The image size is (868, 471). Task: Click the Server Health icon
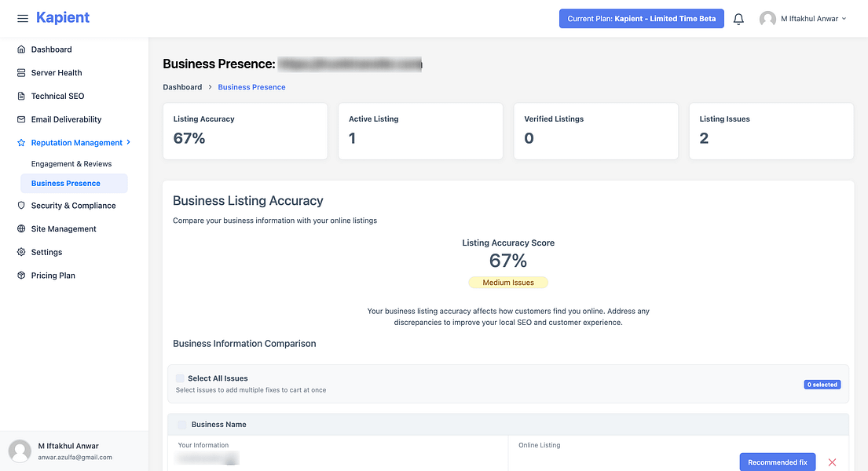[21, 72]
